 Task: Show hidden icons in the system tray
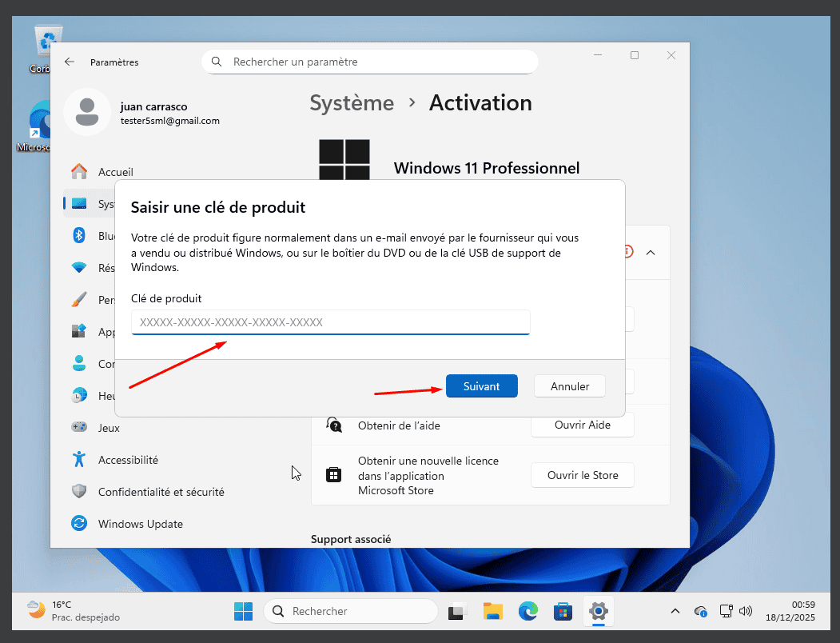pos(675,612)
